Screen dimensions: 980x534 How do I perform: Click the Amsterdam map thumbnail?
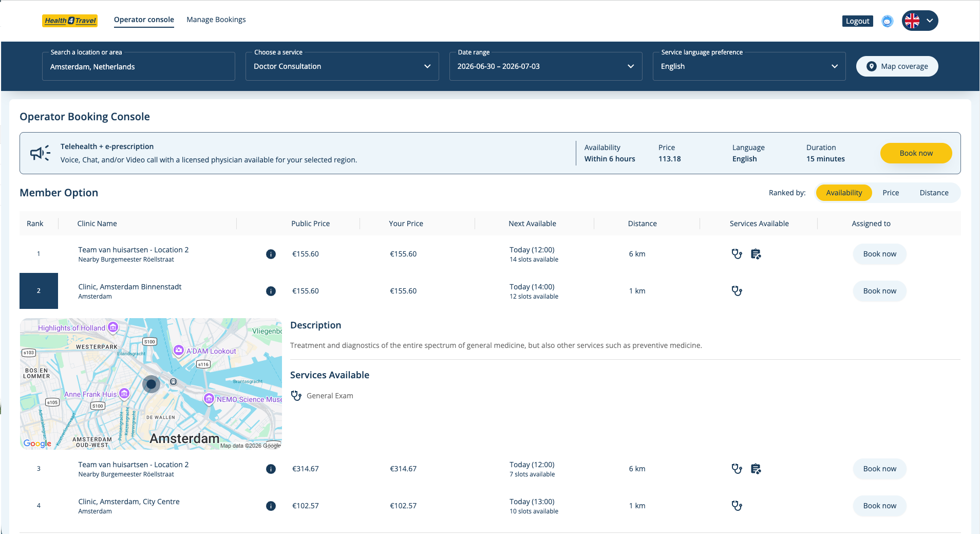pyautogui.click(x=151, y=384)
